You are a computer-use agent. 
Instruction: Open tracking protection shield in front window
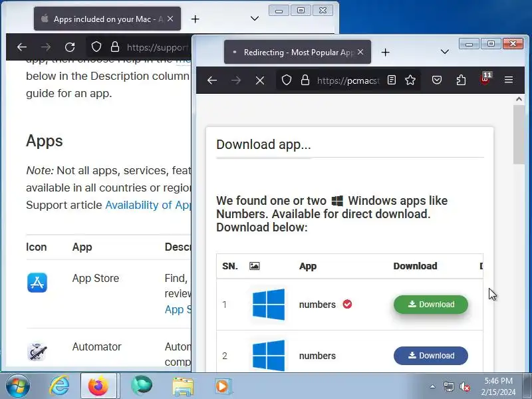(287, 80)
